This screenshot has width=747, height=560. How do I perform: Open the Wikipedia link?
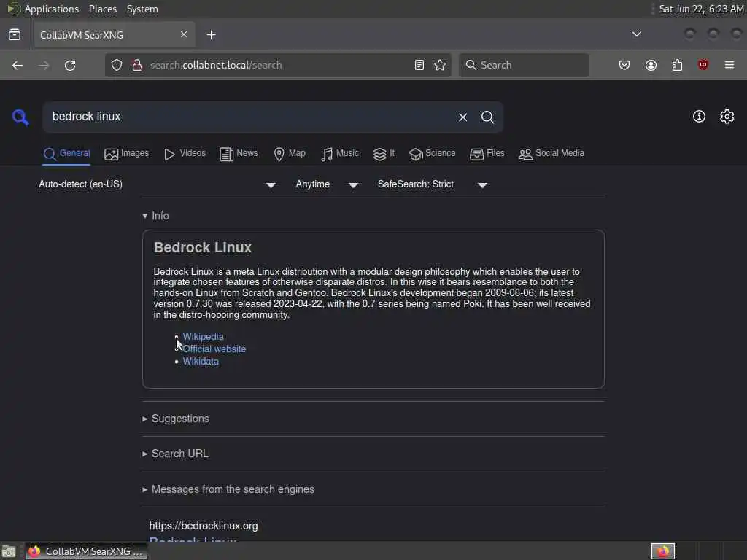point(203,337)
